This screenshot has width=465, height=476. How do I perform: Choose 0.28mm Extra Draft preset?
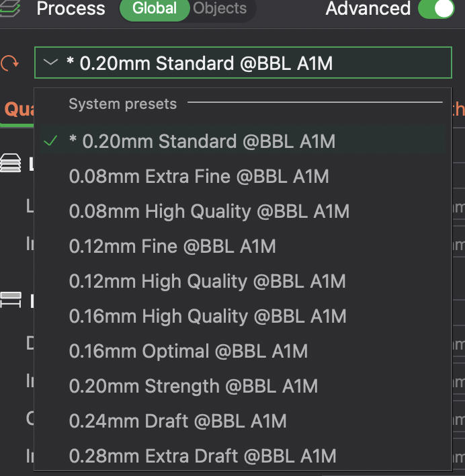click(x=202, y=456)
